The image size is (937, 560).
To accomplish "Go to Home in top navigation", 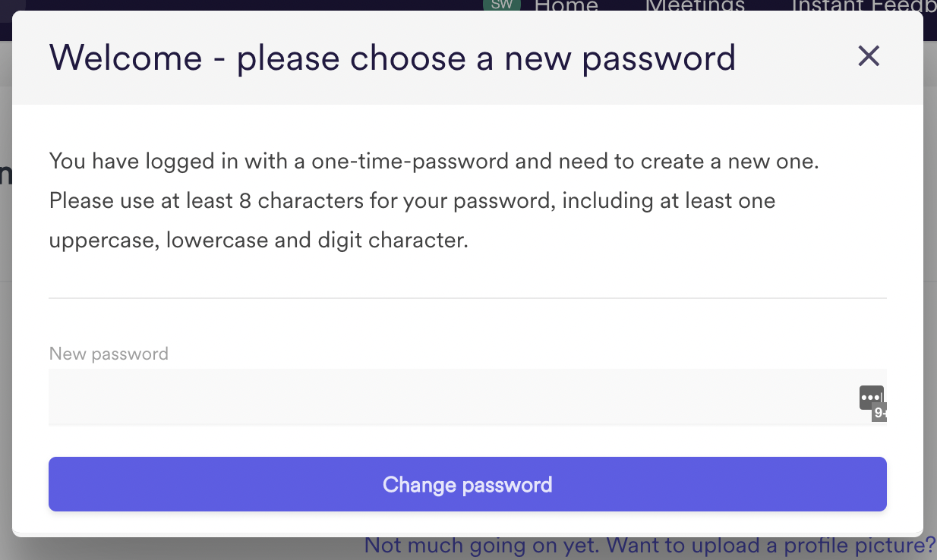I will (566, 6).
